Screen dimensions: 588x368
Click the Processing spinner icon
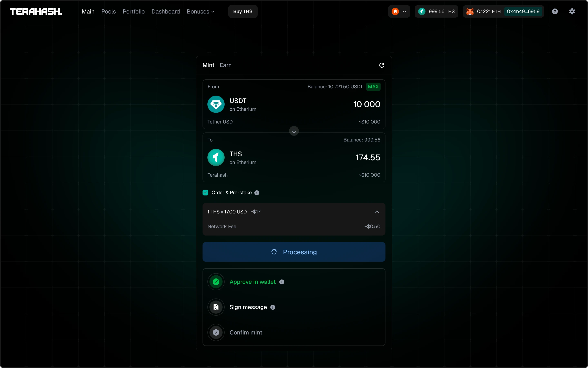tap(274, 252)
